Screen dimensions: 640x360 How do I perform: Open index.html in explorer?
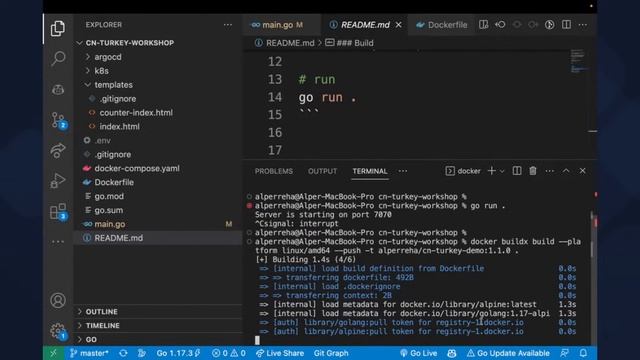click(x=119, y=127)
